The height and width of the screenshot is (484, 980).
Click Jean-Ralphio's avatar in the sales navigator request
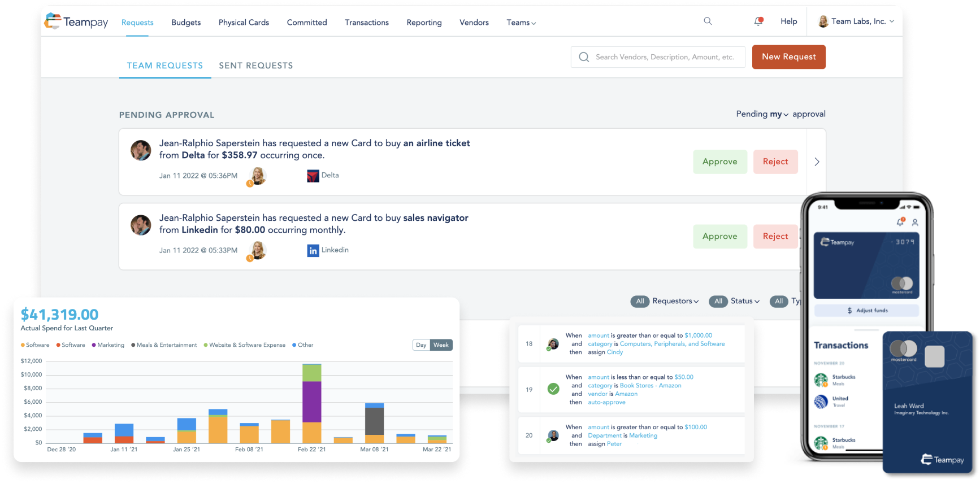click(x=141, y=225)
